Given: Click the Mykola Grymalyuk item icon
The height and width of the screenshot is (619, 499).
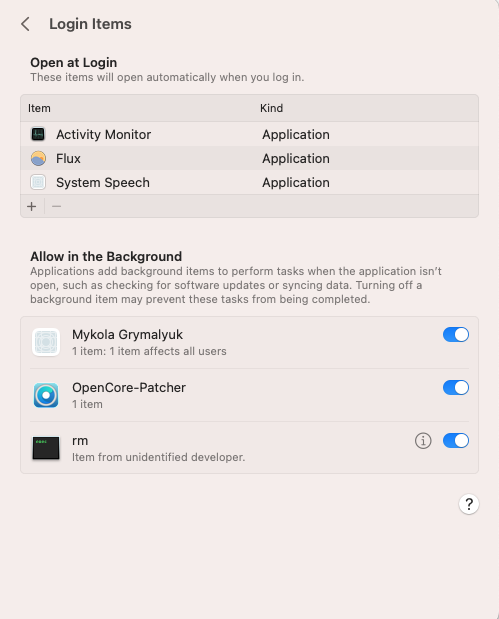Looking at the screenshot, I should click(x=46, y=342).
